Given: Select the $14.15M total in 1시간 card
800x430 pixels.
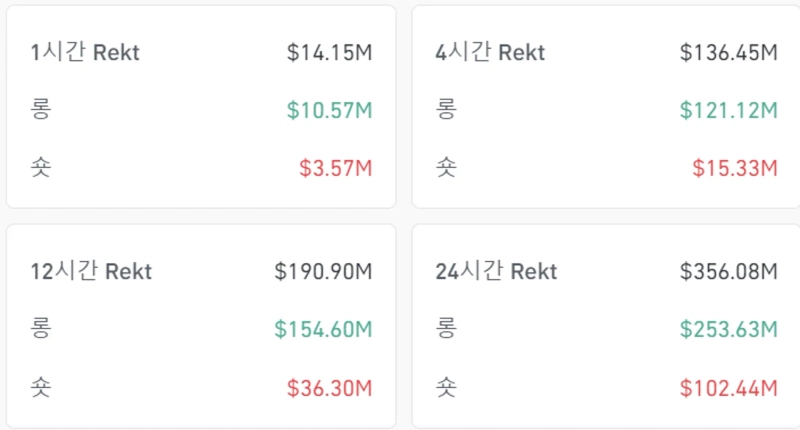Looking at the screenshot, I should [x=329, y=53].
